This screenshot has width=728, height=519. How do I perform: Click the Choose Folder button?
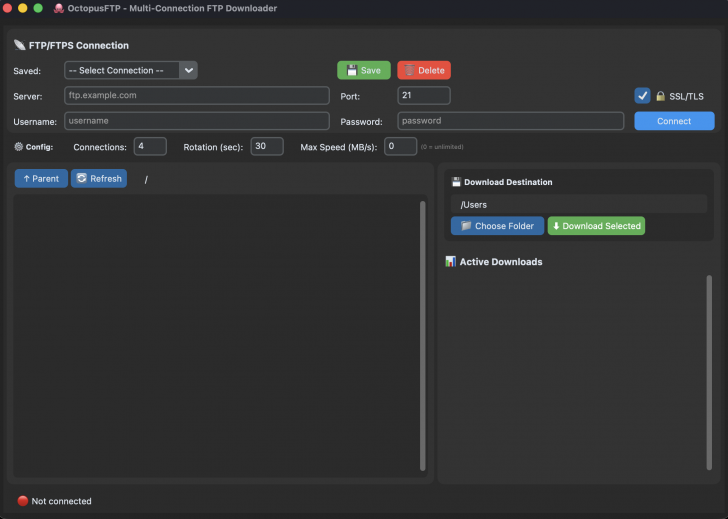tap(497, 226)
